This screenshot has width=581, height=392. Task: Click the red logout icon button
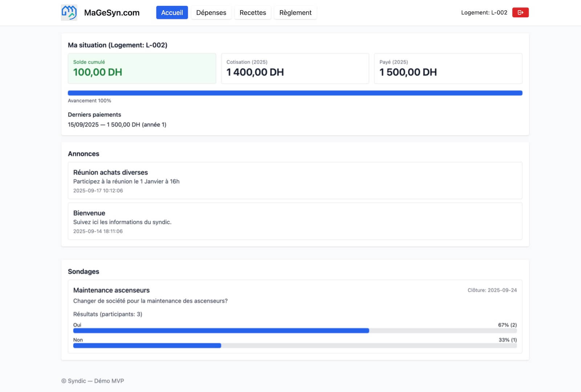(x=520, y=12)
